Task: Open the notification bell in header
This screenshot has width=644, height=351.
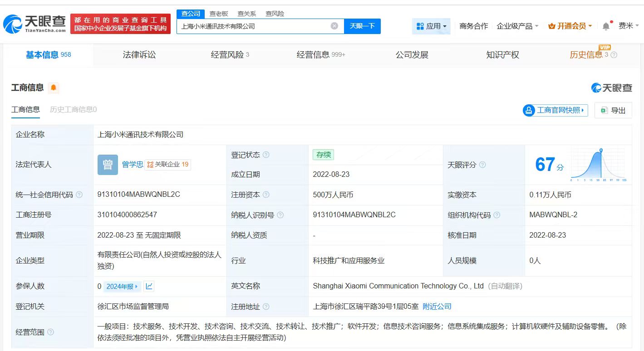Action: point(606,26)
